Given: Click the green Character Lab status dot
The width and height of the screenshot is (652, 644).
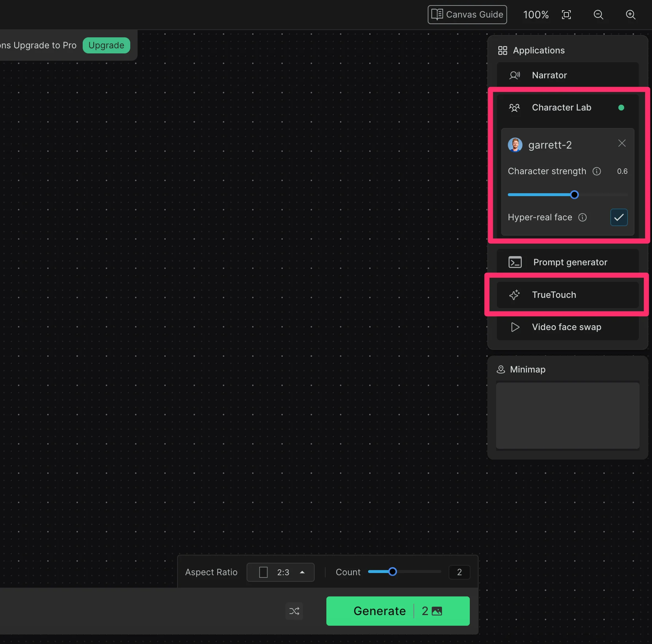Looking at the screenshot, I should [x=621, y=108].
